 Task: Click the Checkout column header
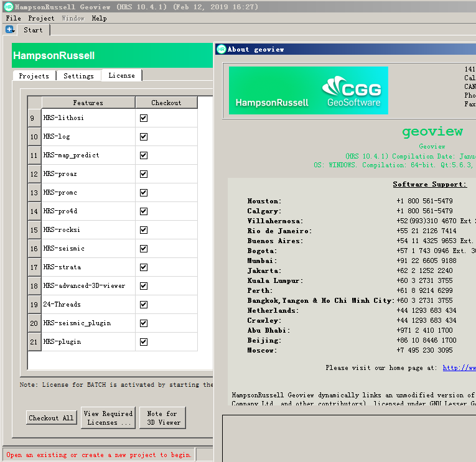click(166, 103)
